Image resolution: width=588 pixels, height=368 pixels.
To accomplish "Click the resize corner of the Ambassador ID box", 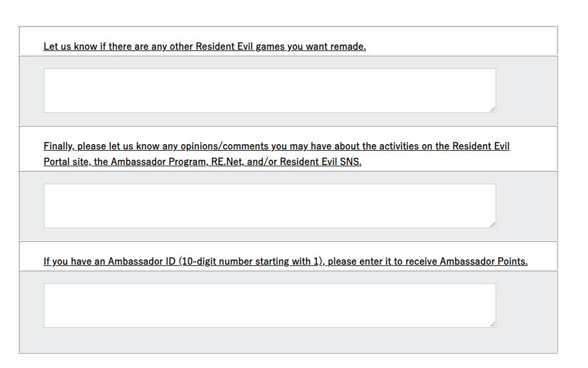I will 493,324.
